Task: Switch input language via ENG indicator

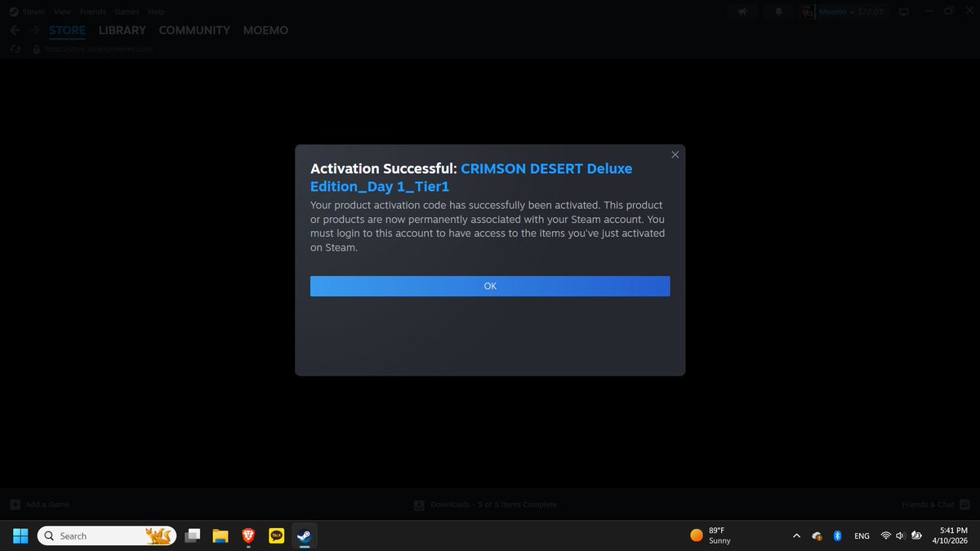Action: 862,535
